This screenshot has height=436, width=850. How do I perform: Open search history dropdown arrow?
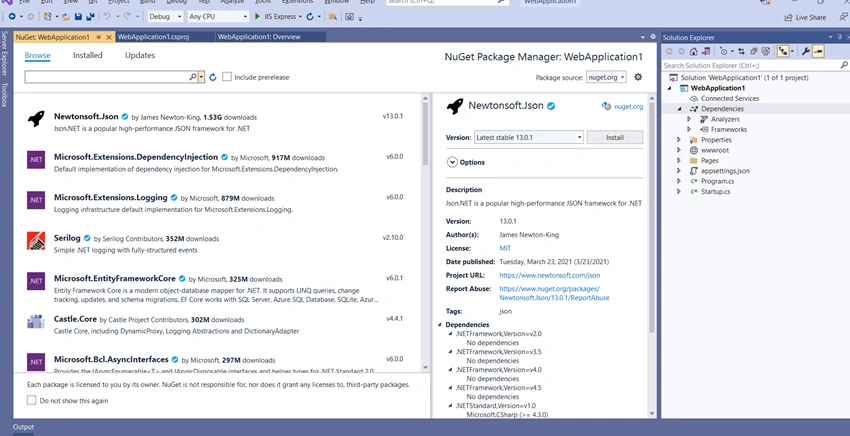[201, 77]
